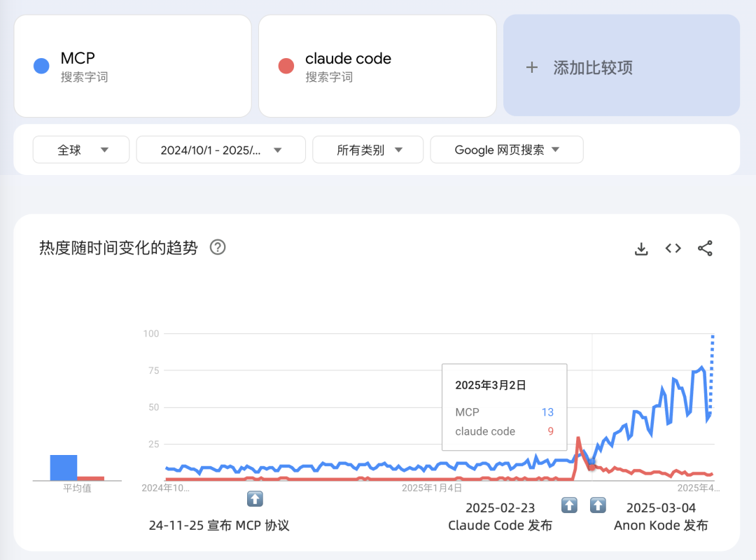Image resolution: width=756 pixels, height=560 pixels.
Task: Click the blue average bar
Action: pos(64,468)
